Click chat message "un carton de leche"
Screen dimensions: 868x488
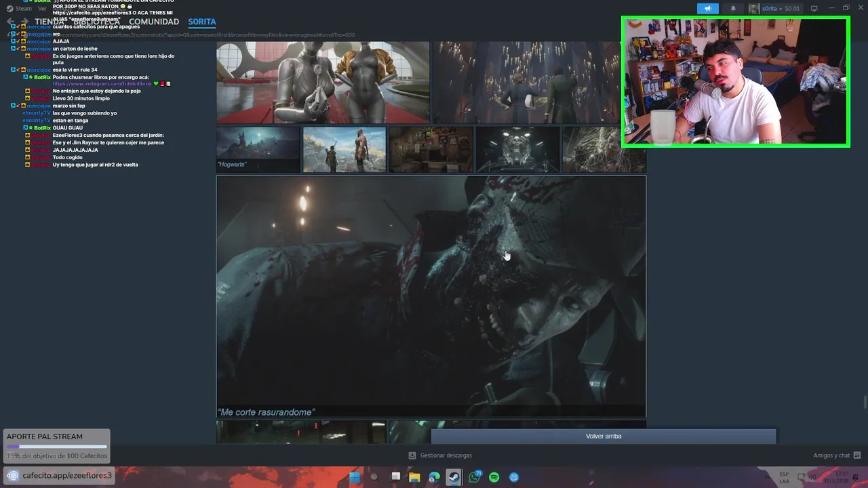tap(75, 49)
